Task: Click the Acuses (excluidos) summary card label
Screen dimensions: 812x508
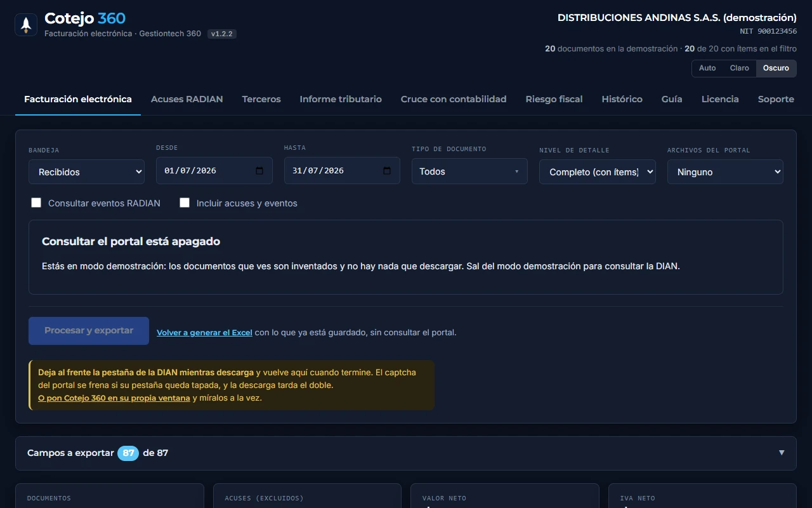Action: click(x=264, y=498)
